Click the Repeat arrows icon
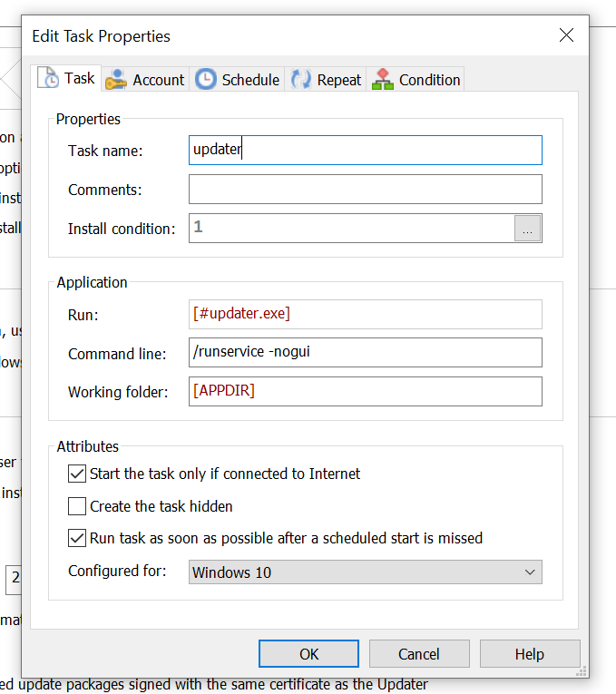Image resolution: width=616 pixels, height=694 pixels. pos(300,80)
